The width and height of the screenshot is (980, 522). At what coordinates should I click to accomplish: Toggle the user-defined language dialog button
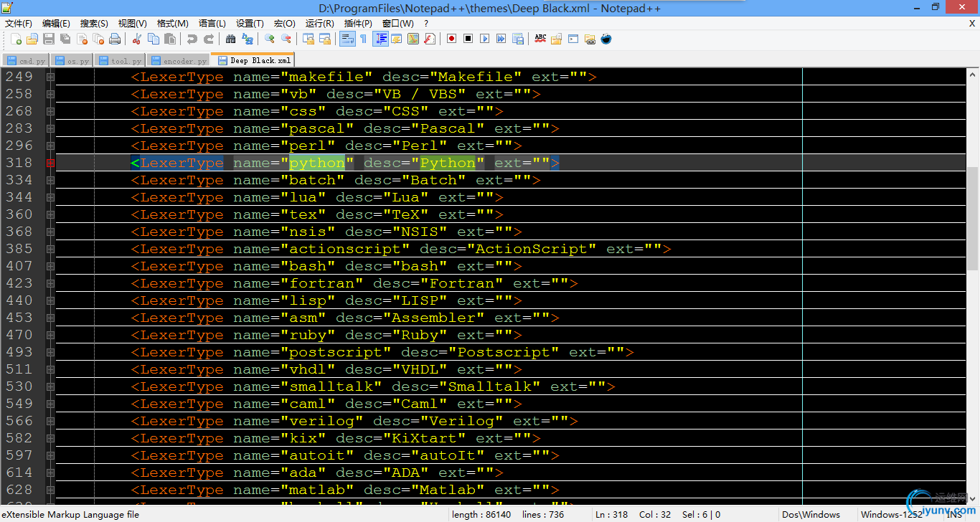point(396,39)
